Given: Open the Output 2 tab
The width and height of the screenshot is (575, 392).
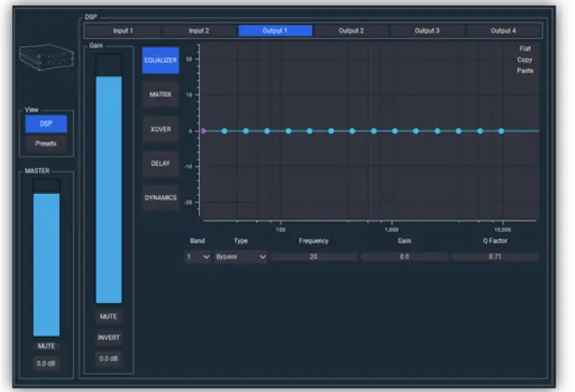Looking at the screenshot, I should click(x=351, y=31).
